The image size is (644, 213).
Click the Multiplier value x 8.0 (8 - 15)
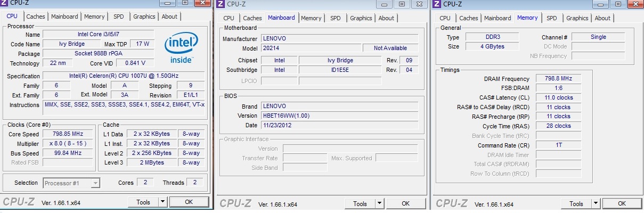tap(68, 144)
